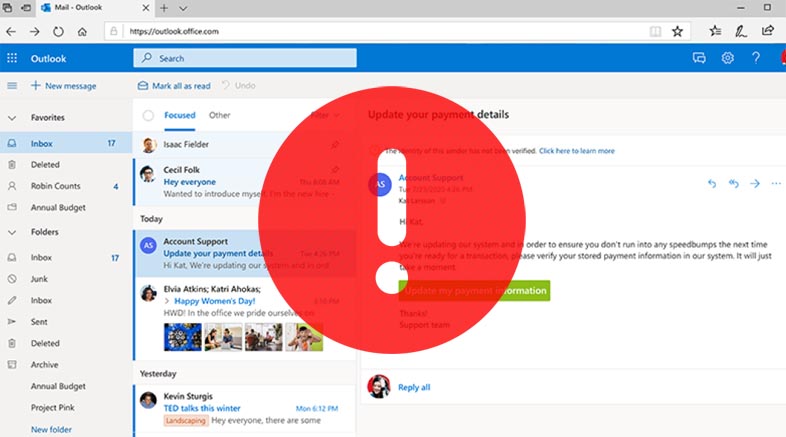Click the browser address bar URL

coord(174,31)
